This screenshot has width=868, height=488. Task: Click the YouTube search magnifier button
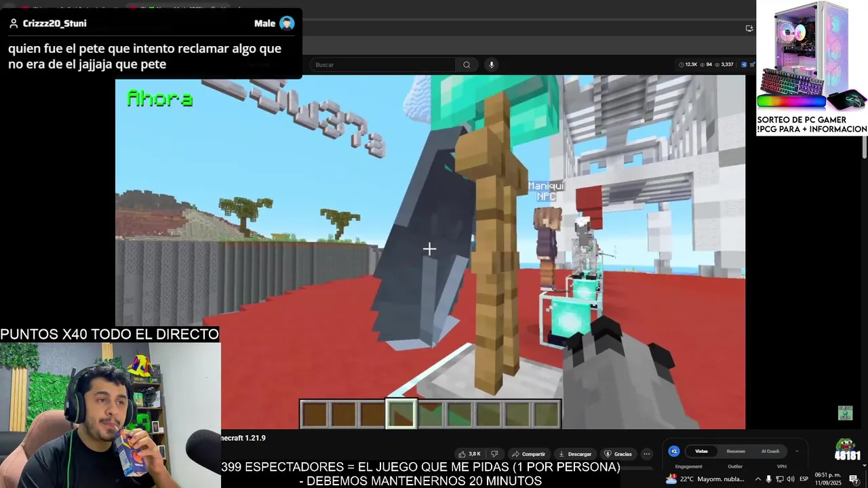tap(467, 65)
